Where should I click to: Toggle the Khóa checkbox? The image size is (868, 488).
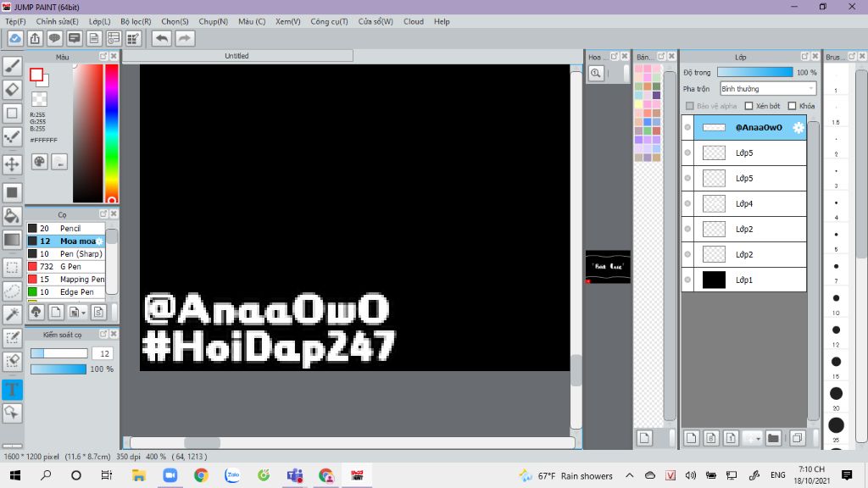[x=793, y=106]
